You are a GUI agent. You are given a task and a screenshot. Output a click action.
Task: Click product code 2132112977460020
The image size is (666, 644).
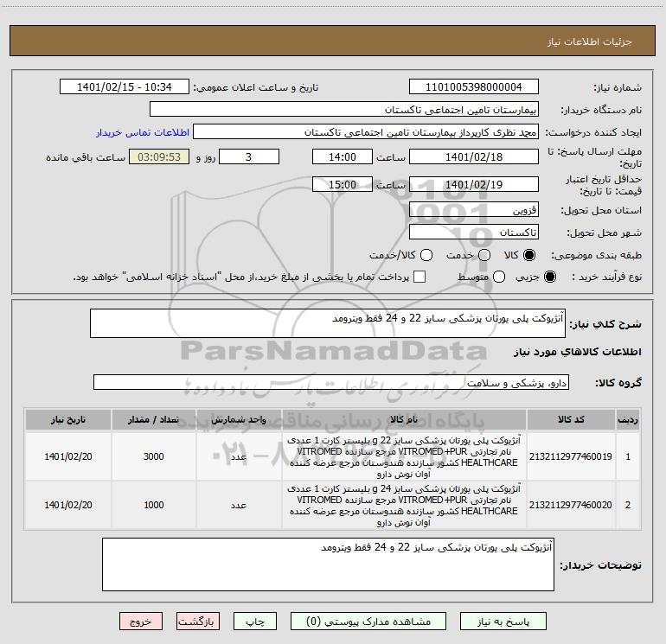pos(571,505)
